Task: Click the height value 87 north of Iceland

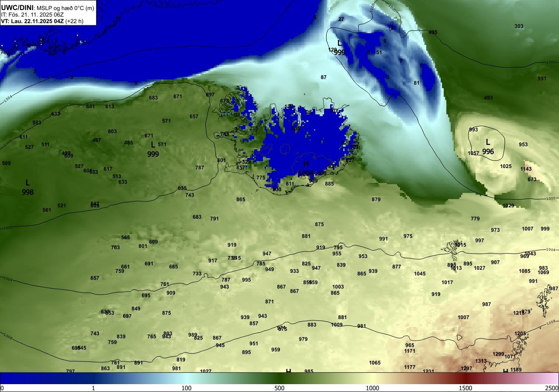Action: pos(324,77)
